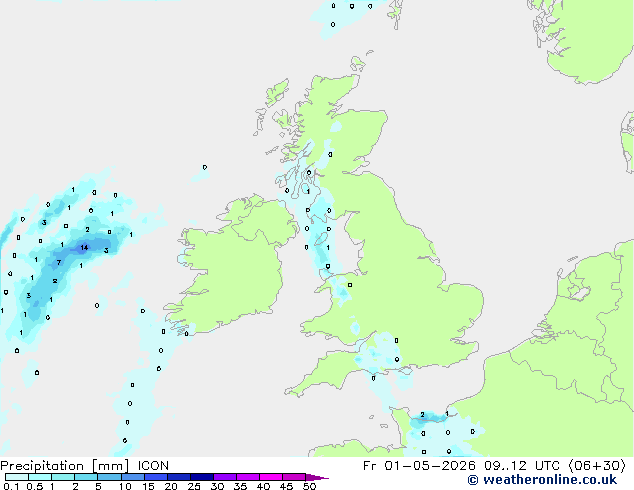The width and height of the screenshot is (634, 490).
Task: Select the 35–40 mm purple legend swatch
Action: [248, 477]
